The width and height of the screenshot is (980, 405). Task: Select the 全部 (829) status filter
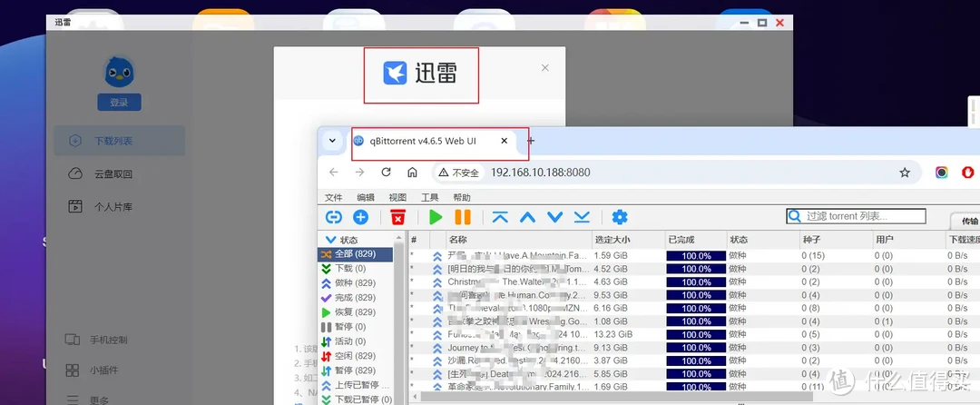(356, 254)
